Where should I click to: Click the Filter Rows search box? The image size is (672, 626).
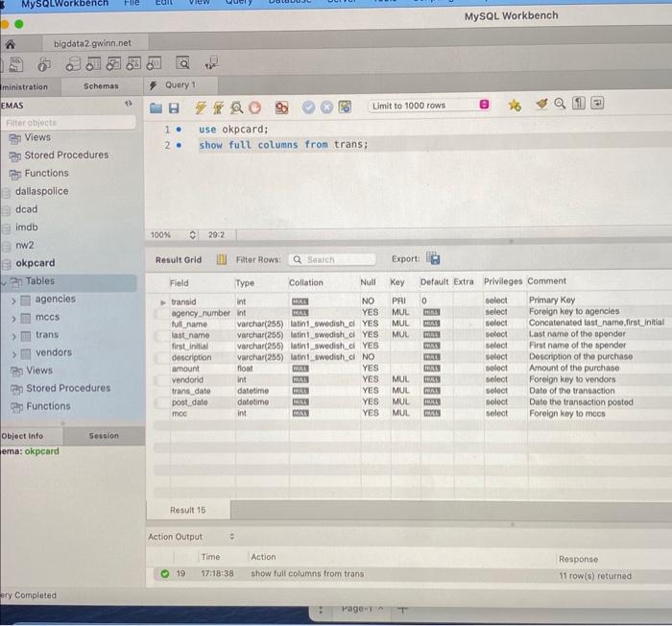[x=332, y=259]
